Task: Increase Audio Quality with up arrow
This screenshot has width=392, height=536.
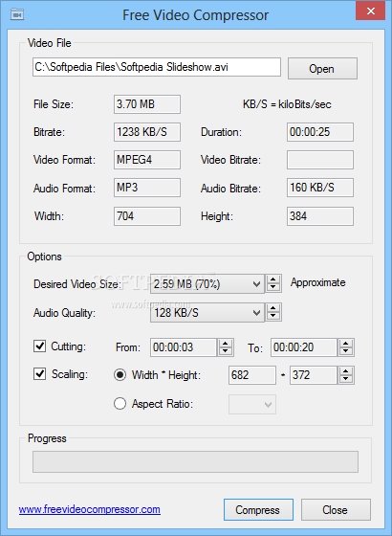Action: [x=272, y=308]
